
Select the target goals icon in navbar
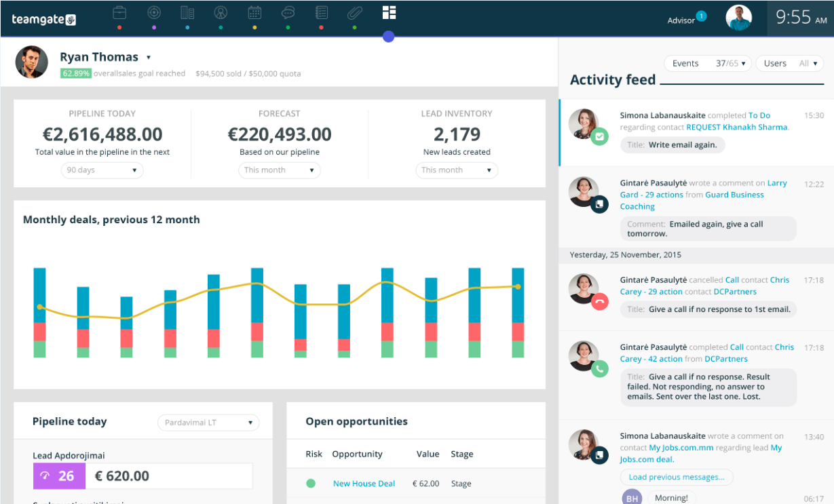[153, 12]
